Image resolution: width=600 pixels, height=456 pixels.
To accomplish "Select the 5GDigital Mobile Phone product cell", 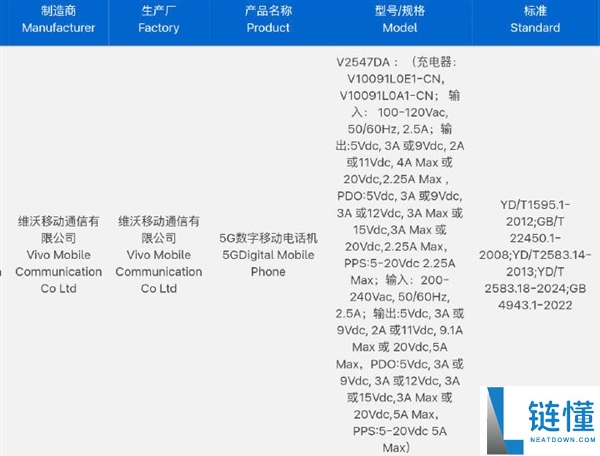I will (x=268, y=255).
